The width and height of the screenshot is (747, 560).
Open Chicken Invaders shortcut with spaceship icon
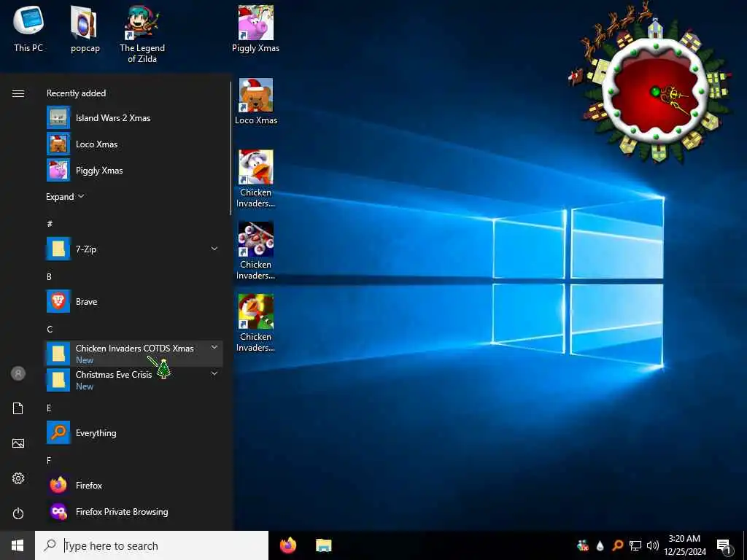pos(256,251)
